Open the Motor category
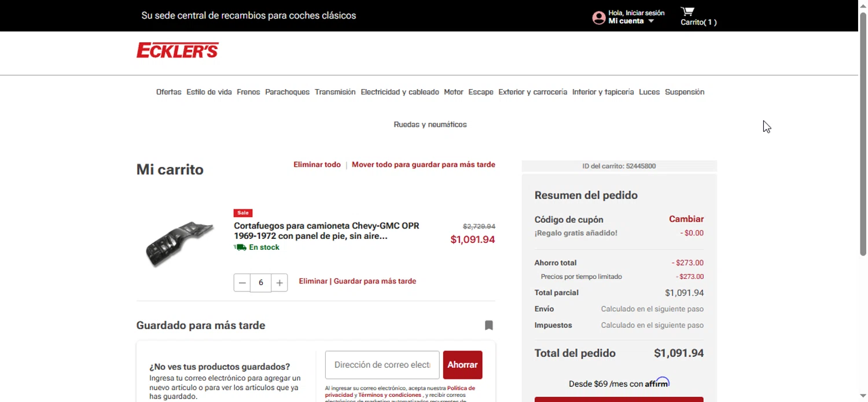868x402 pixels. pyautogui.click(x=454, y=92)
